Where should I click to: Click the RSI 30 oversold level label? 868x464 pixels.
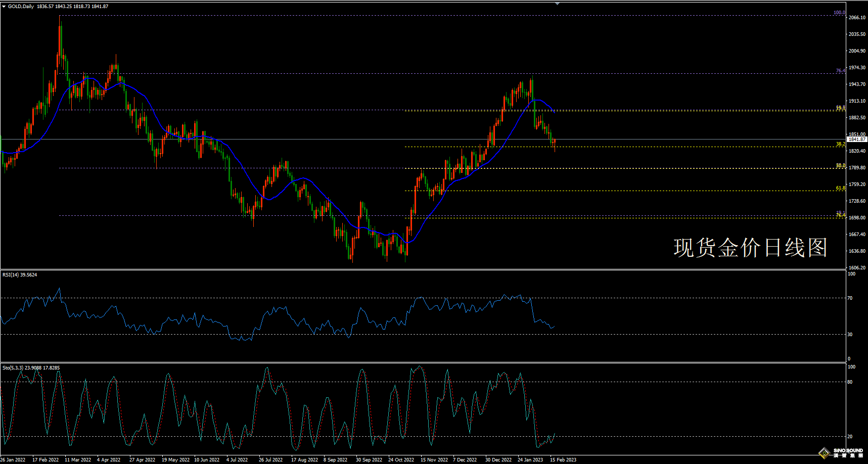850,335
